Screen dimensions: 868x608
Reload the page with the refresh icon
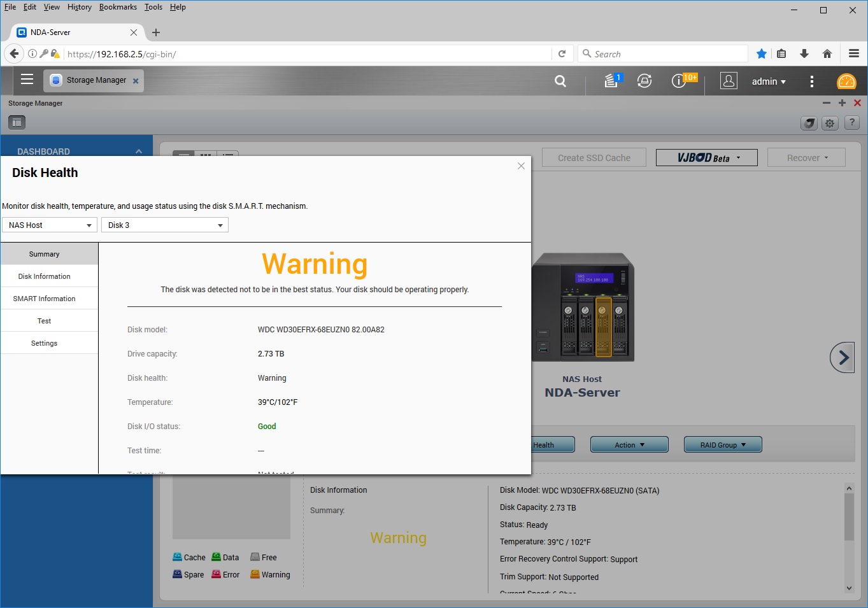pos(562,54)
